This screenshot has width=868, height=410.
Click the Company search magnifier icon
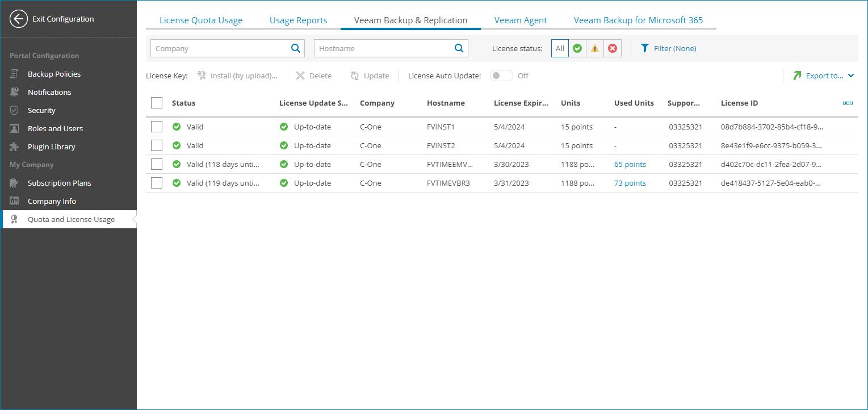295,48
